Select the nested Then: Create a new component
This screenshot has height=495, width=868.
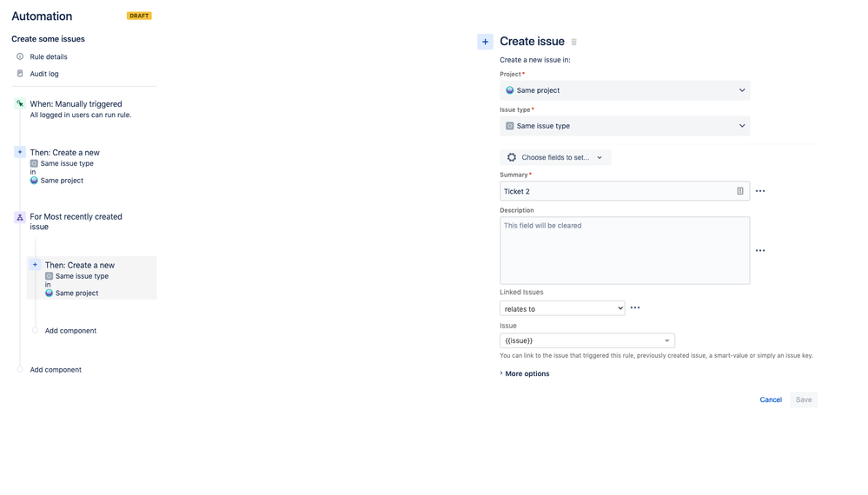[x=92, y=278]
